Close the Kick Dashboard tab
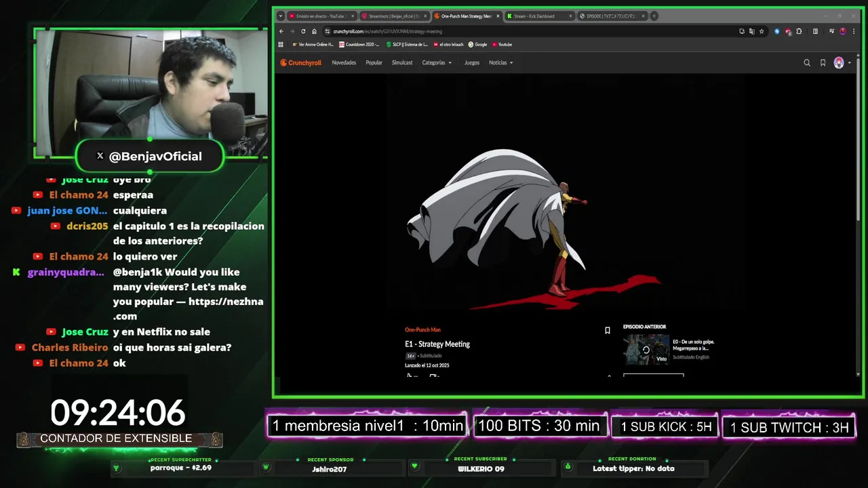Screen dimensions: 868x488 coord(571,16)
